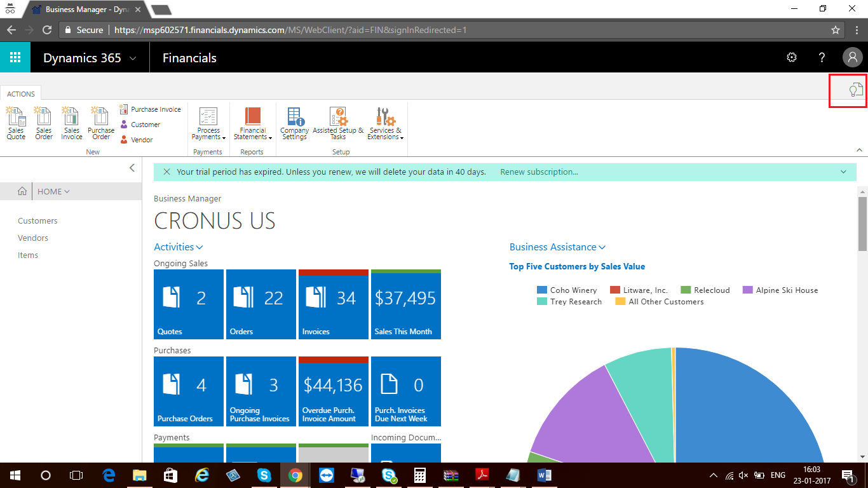
Task: Open Financial Statements reports menu
Action: (253, 124)
